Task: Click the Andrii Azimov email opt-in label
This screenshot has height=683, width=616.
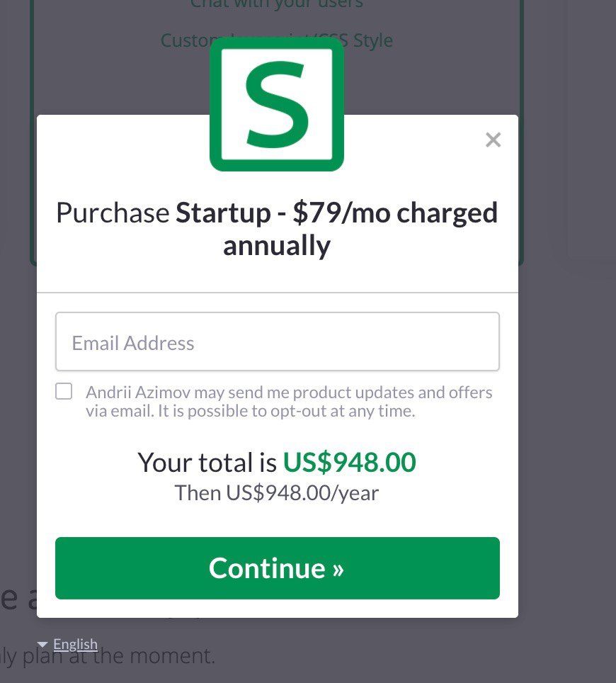Action: point(289,401)
